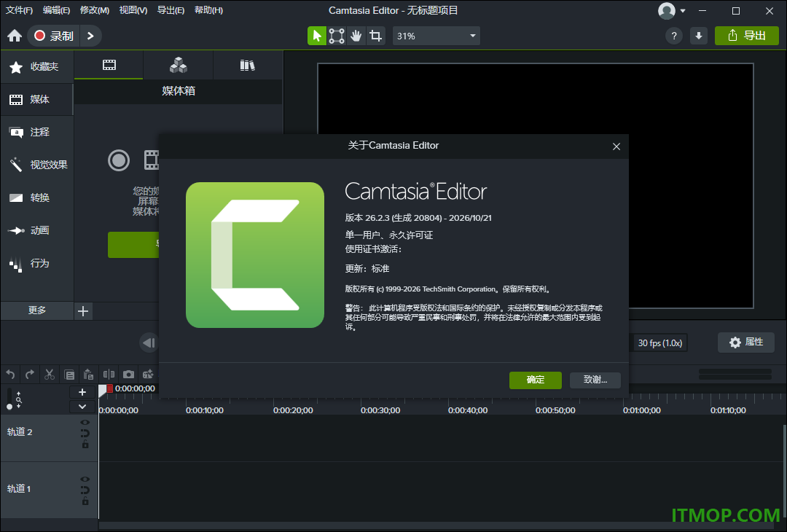Screen dimensions: 787x532
Task: Click the previous frame playback button
Action: (x=149, y=343)
